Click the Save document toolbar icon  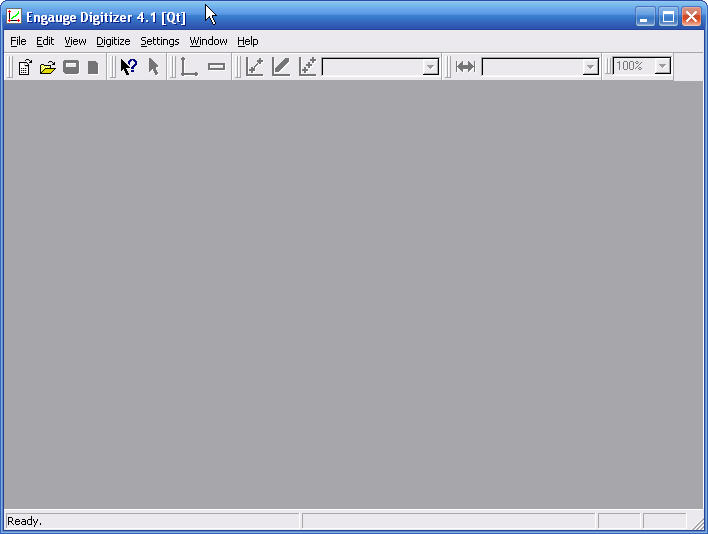[x=71, y=67]
